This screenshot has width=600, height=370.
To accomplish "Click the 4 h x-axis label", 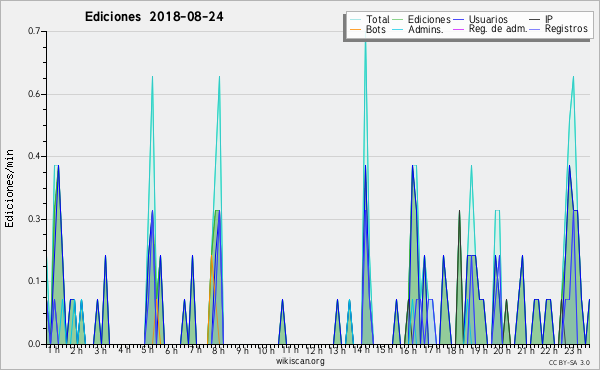I will tap(124, 350).
